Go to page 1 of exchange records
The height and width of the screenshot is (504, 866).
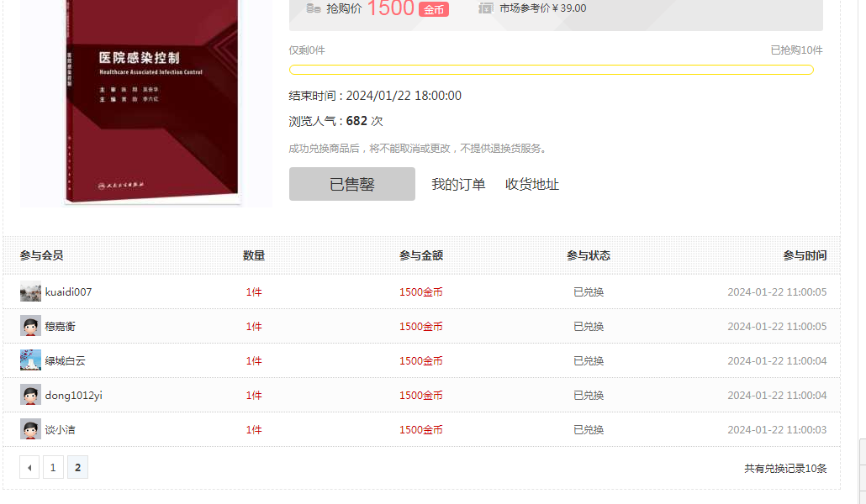click(53, 466)
